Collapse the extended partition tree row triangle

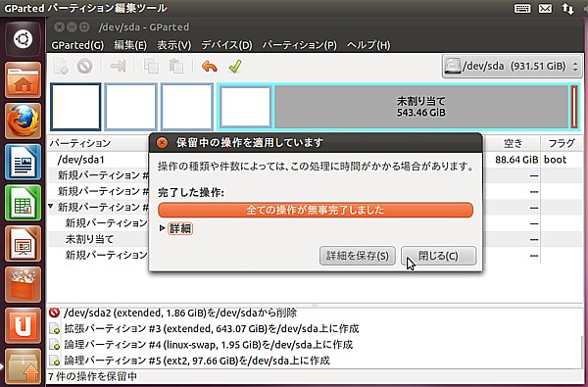tap(51, 207)
